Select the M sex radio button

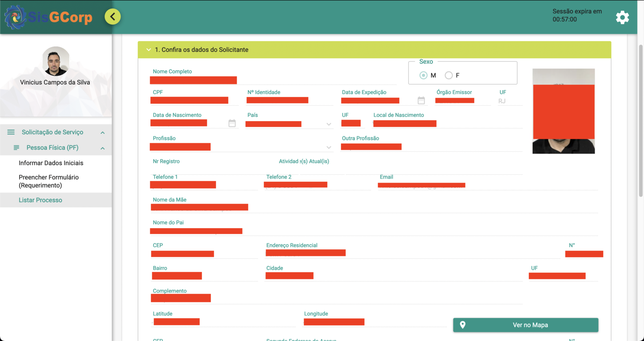423,75
